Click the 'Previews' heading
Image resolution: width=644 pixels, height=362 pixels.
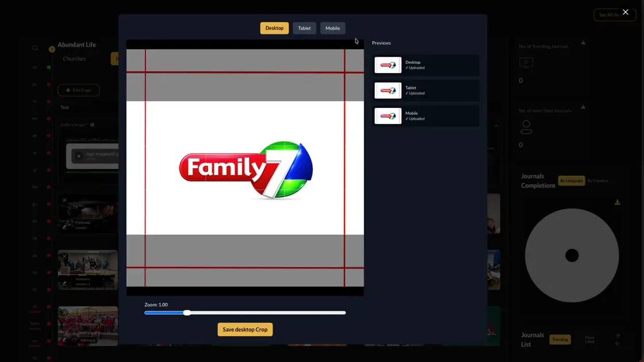point(381,43)
